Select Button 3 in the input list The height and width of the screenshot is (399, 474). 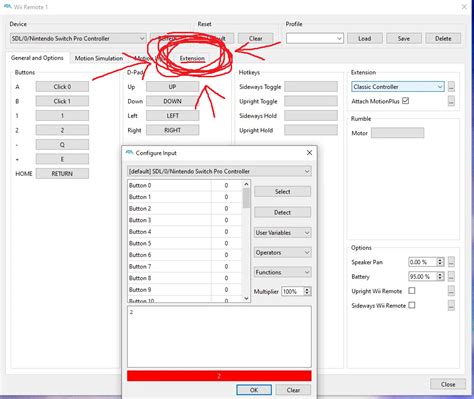click(x=184, y=220)
